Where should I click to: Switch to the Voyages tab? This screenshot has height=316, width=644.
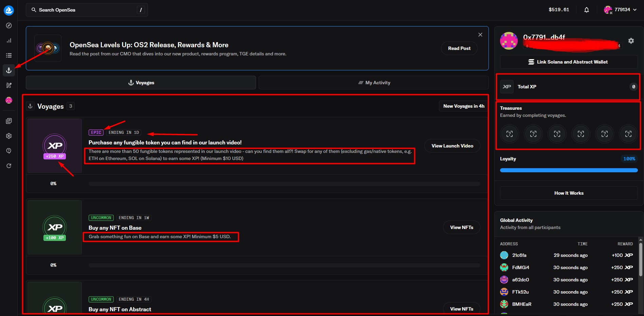(x=141, y=83)
